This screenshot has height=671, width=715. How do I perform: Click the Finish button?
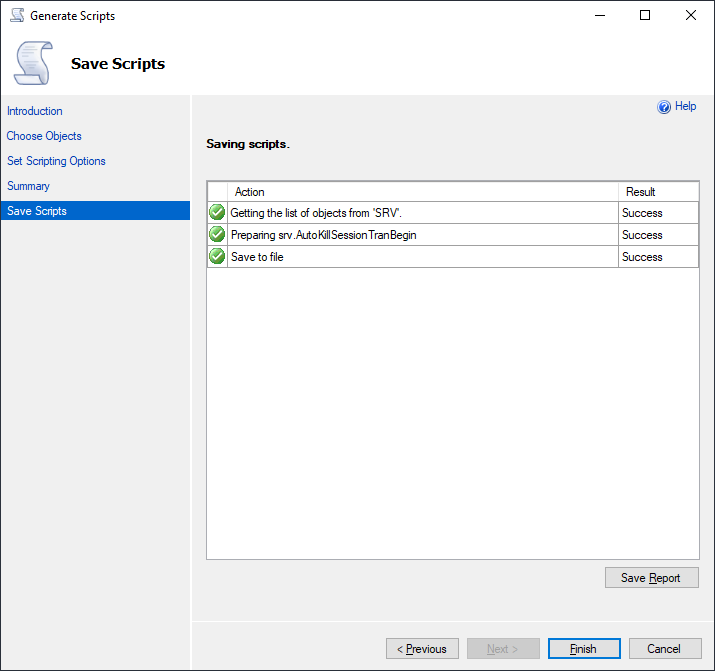click(x=584, y=649)
